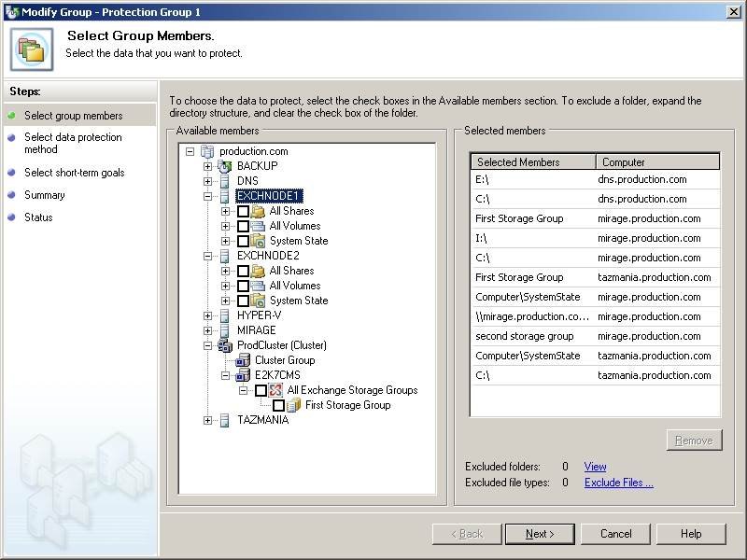Viewport: 747px width, 560px height.
Task: Go to Select short-term goals step
Action: (x=74, y=173)
